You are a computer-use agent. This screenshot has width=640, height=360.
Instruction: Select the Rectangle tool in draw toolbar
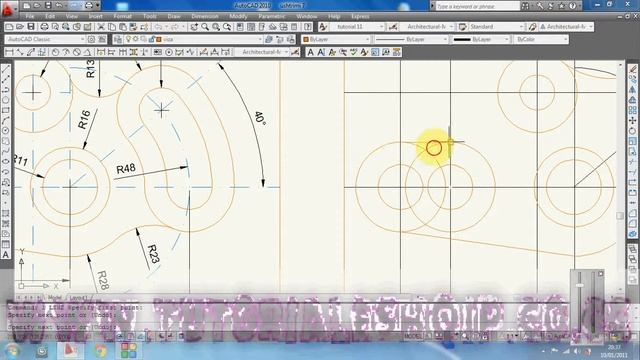[6, 110]
